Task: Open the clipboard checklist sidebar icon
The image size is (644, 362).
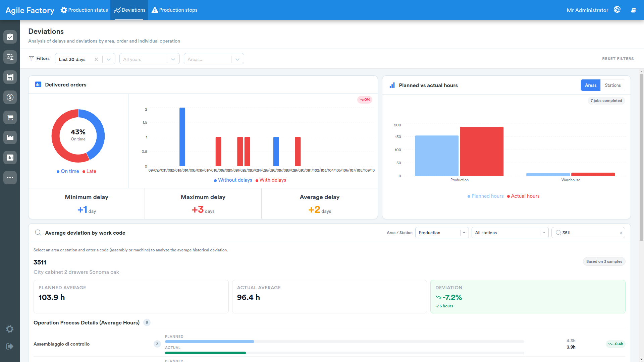Action: pyautogui.click(x=10, y=37)
